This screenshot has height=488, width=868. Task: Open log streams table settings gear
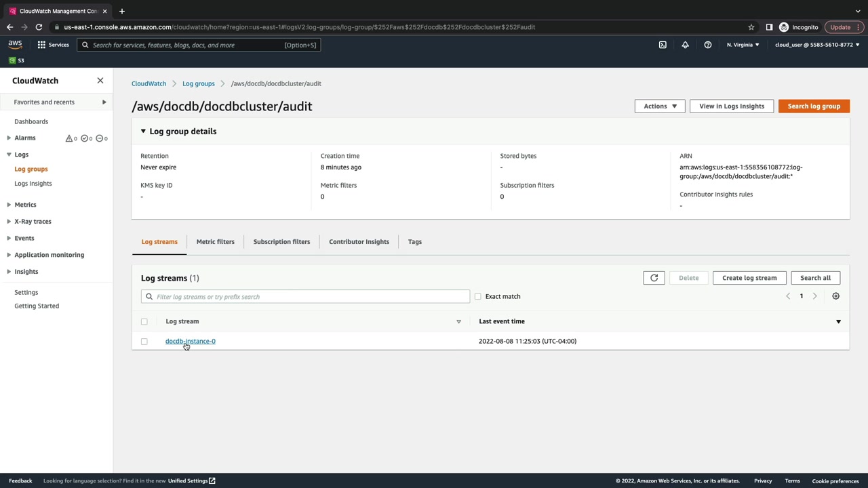[x=835, y=296]
